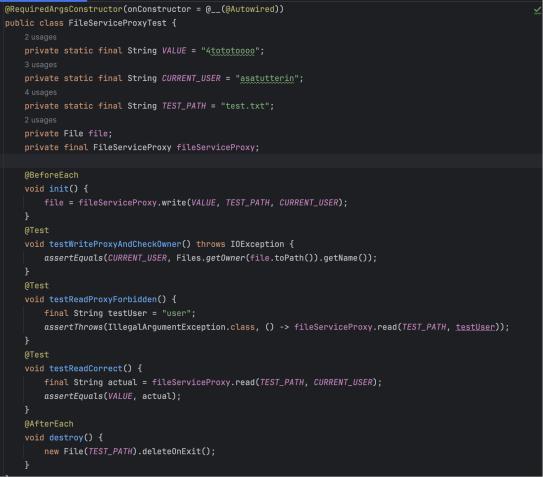The image size is (543, 477).
Task: Open the '4 usages' hint above TEST_PATH
Action: click(x=41, y=92)
